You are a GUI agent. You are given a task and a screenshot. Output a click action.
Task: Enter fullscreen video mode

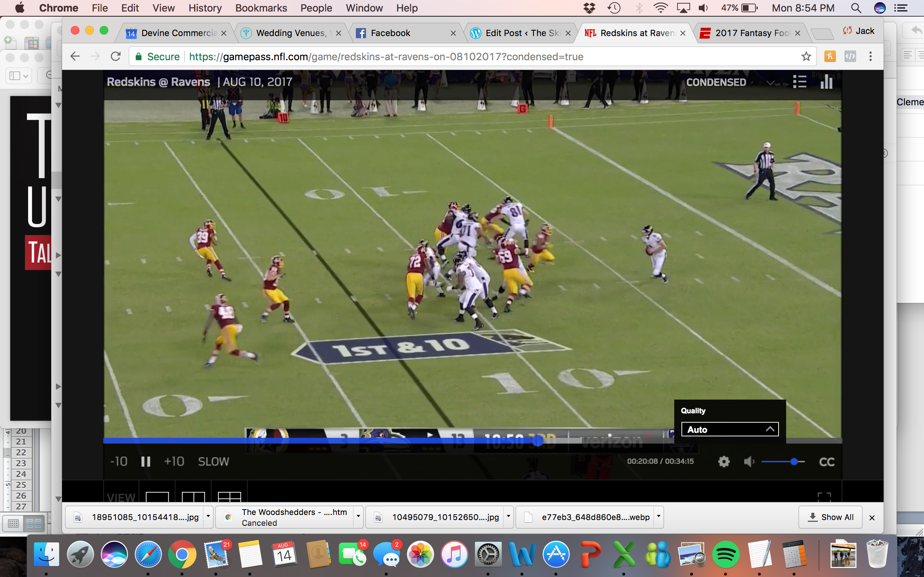coord(824,497)
